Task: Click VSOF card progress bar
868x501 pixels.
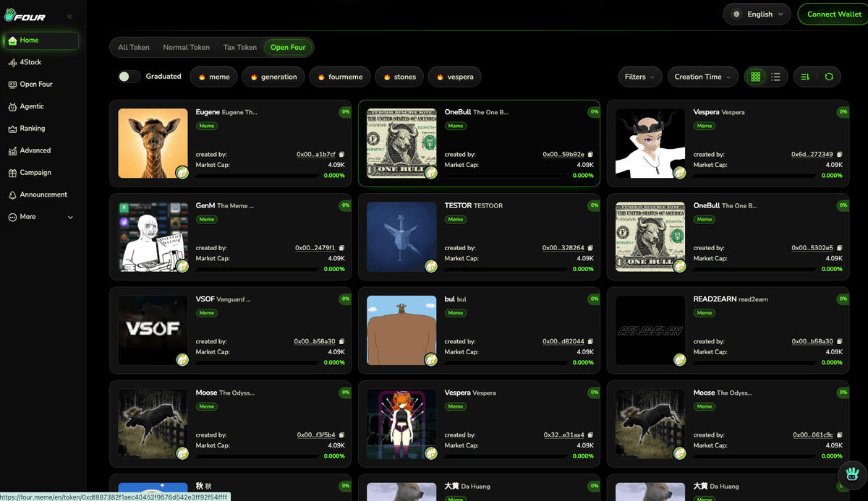Action: pyautogui.click(x=256, y=363)
